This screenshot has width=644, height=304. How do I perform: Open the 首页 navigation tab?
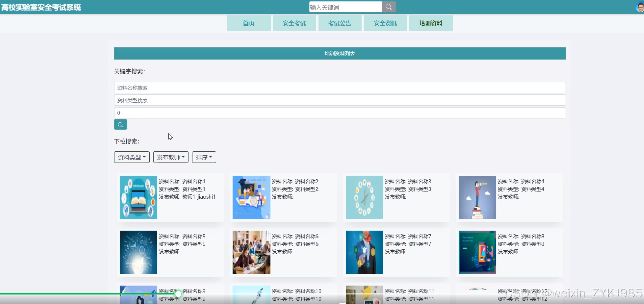249,23
